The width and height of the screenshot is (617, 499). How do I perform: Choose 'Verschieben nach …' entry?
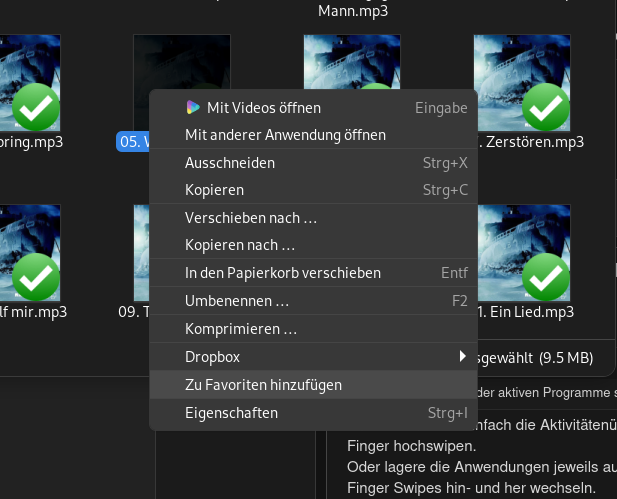click(313, 218)
